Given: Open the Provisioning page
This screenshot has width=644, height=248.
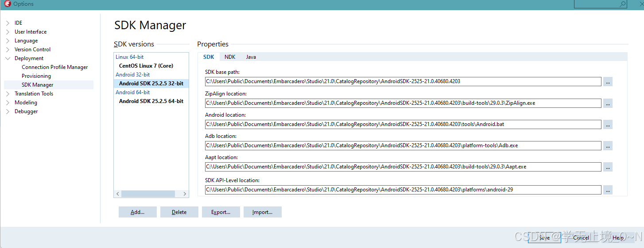Looking at the screenshot, I should click(x=36, y=76).
